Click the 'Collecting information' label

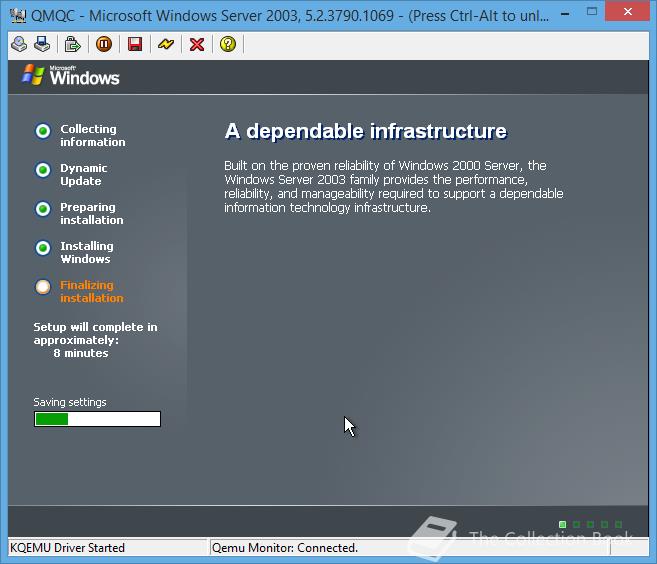(93, 135)
